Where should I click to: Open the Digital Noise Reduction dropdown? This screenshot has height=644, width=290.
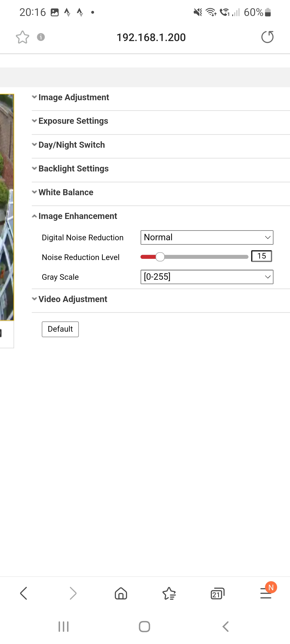[x=207, y=237]
